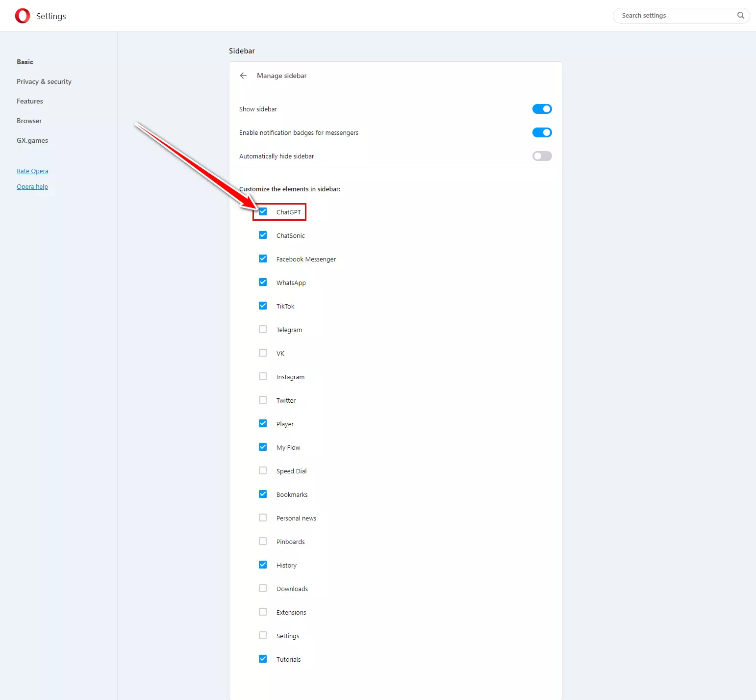Check the VK checkbox
The image size is (756, 700).
[x=263, y=353]
